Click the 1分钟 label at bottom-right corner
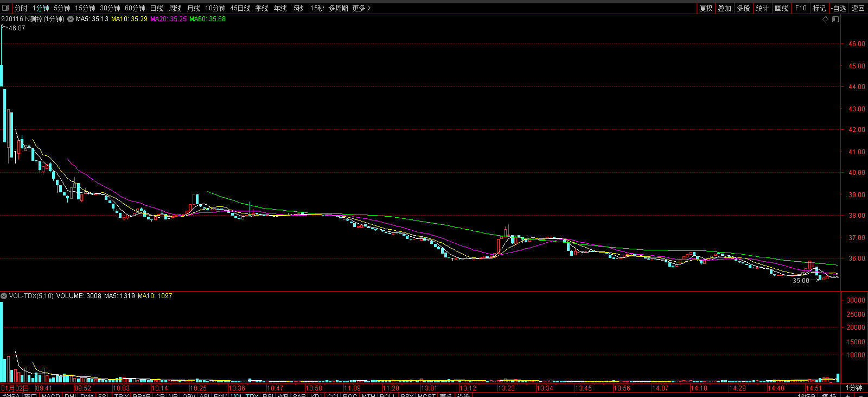 coord(854,388)
